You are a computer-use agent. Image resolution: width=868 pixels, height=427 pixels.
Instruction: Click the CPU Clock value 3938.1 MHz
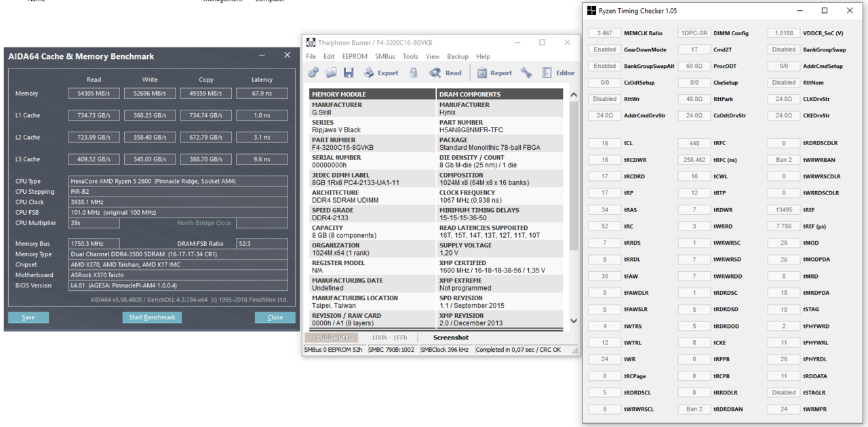pyautogui.click(x=178, y=202)
